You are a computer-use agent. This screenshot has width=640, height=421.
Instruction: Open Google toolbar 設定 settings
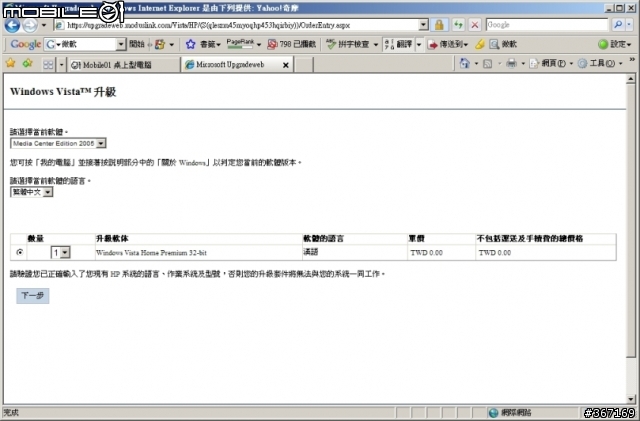[615, 44]
